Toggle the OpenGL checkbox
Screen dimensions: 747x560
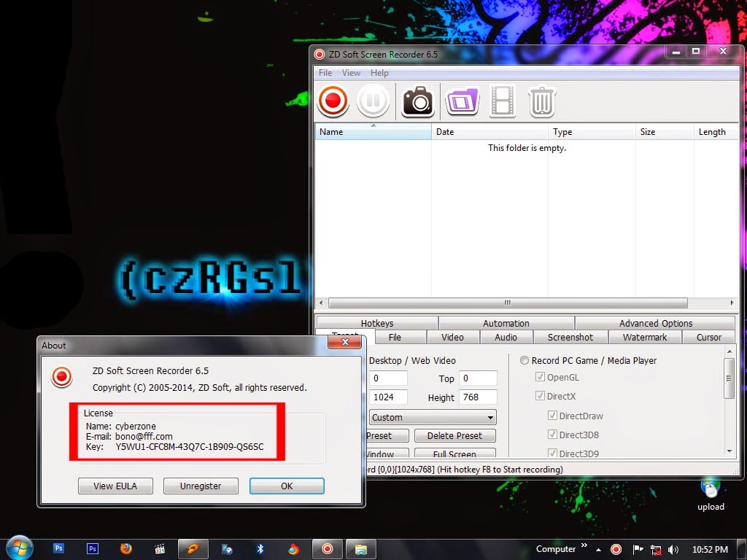click(540, 377)
